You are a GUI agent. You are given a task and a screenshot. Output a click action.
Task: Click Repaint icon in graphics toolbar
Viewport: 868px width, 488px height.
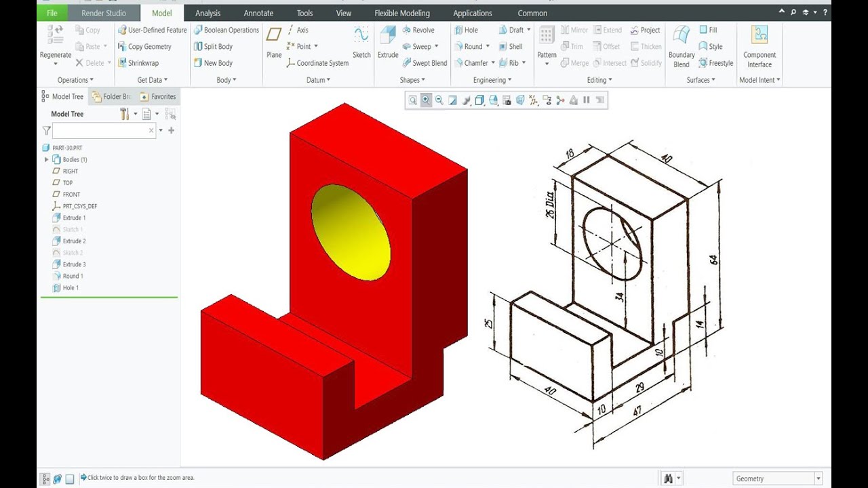click(452, 100)
